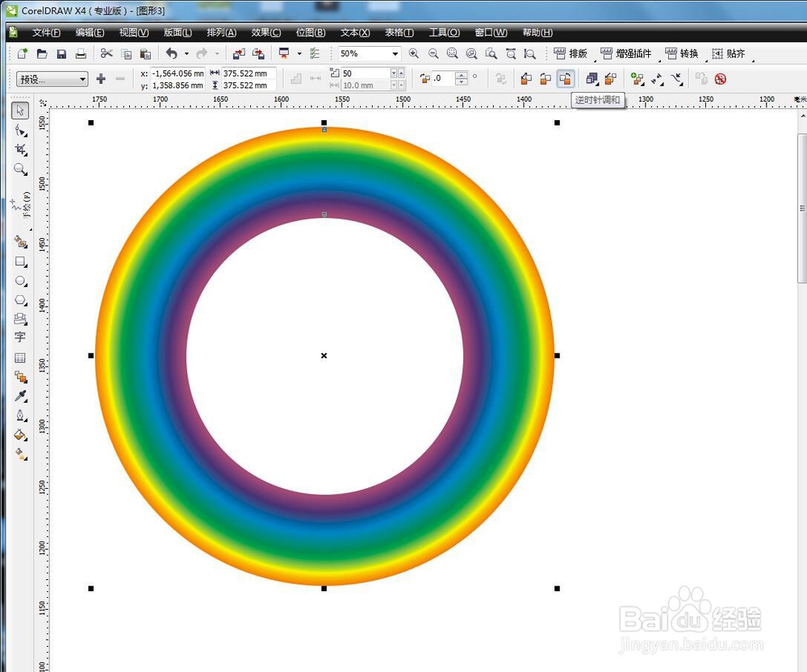Image resolution: width=807 pixels, height=672 pixels.
Task: Open the 工具(O) menu
Action: coord(445,32)
